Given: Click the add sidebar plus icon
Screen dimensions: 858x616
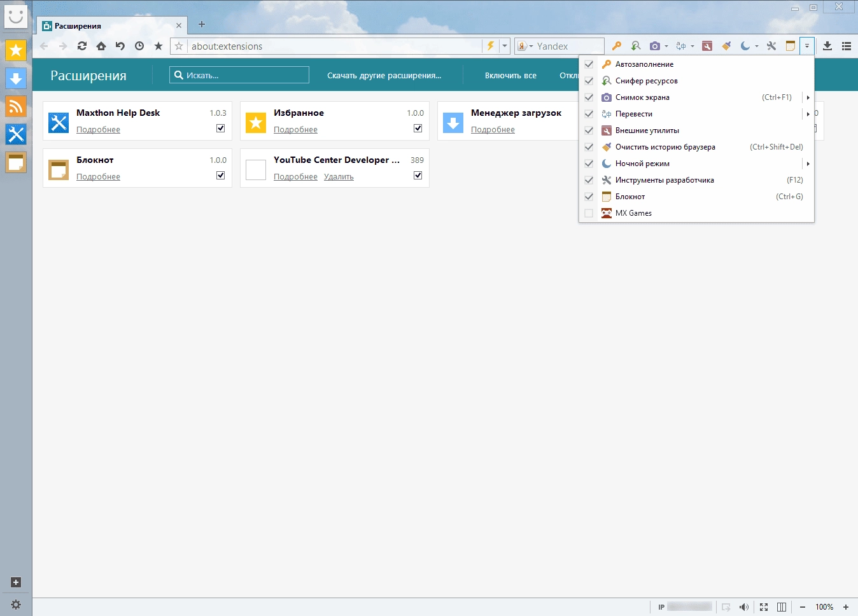Looking at the screenshot, I should 16,582.
